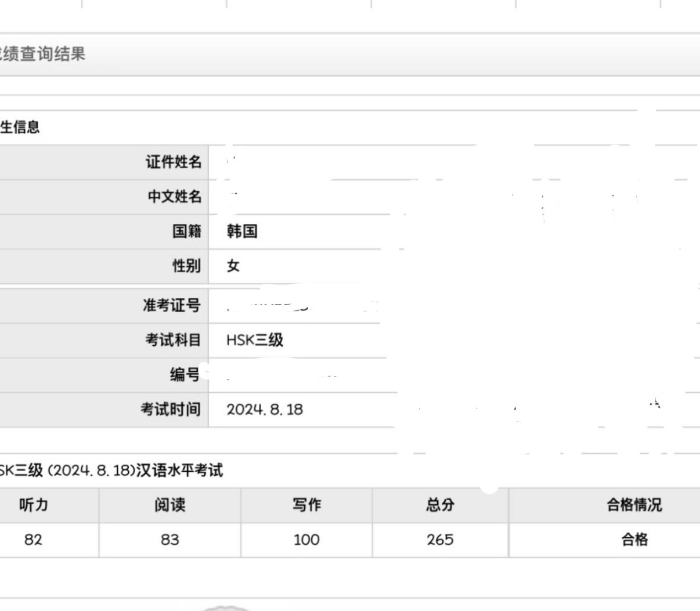Click the 国籍 label cell

pos(186,232)
